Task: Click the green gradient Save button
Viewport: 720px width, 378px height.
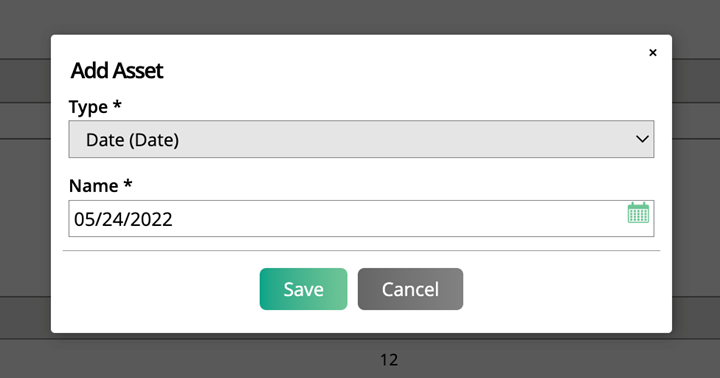Action: tap(304, 289)
